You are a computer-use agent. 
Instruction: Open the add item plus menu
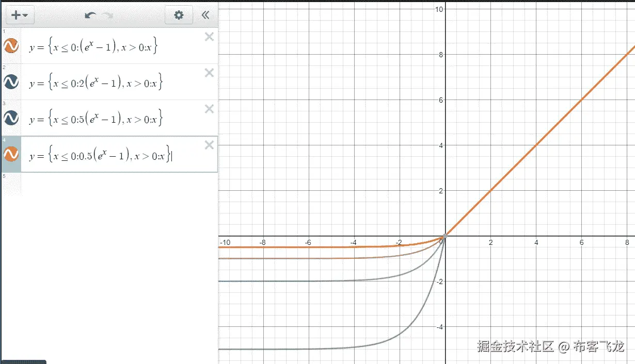click(x=19, y=15)
